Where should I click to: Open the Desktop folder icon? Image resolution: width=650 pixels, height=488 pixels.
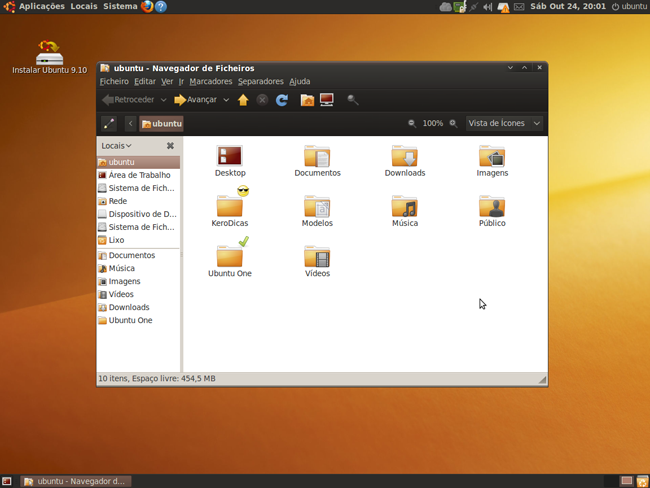coord(230,161)
